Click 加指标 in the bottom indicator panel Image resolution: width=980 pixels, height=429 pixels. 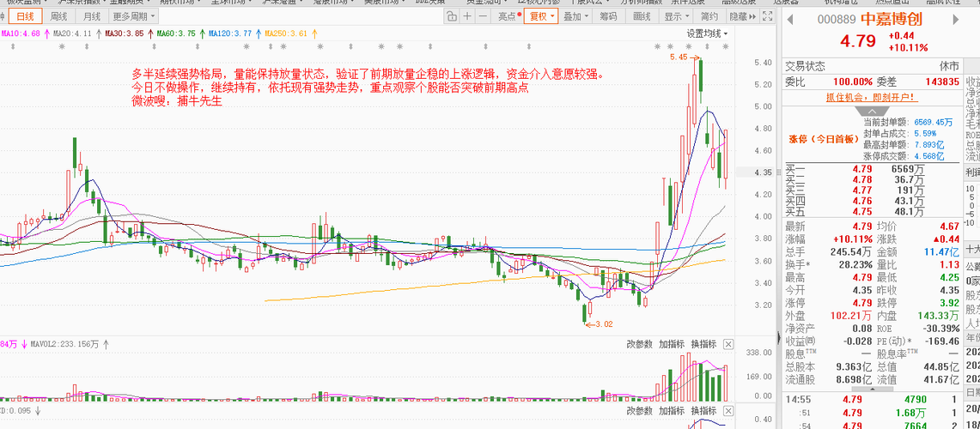[672, 410]
